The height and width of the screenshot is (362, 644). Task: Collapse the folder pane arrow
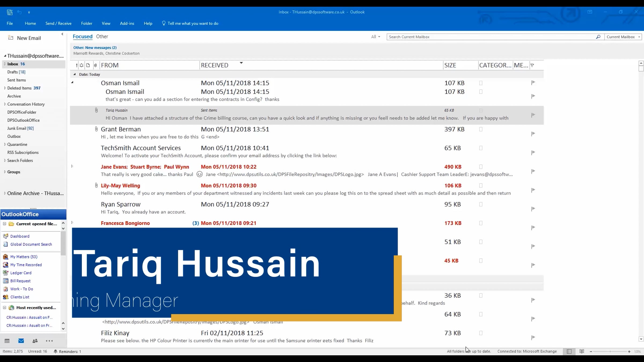(62, 34)
